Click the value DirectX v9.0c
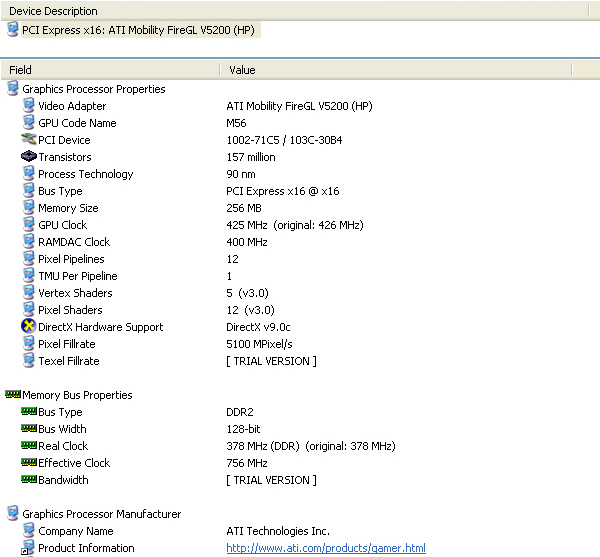 (x=258, y=327)
